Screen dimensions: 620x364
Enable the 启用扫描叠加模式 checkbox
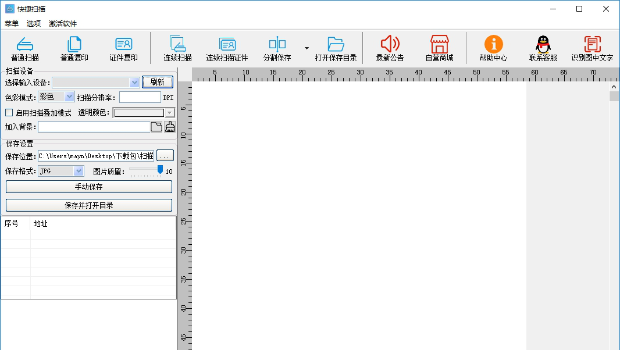(x=9, y=113)
